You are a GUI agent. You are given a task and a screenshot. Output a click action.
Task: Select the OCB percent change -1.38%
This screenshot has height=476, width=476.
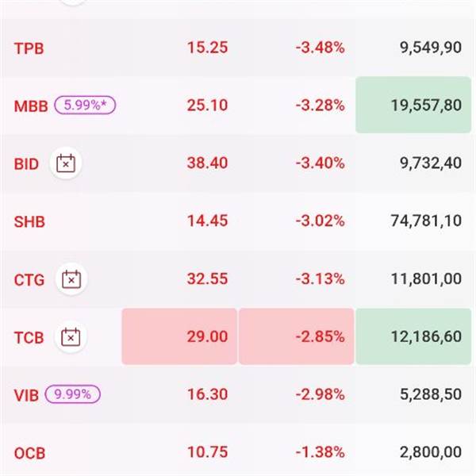pyautogui.click(x=320, y=453)
